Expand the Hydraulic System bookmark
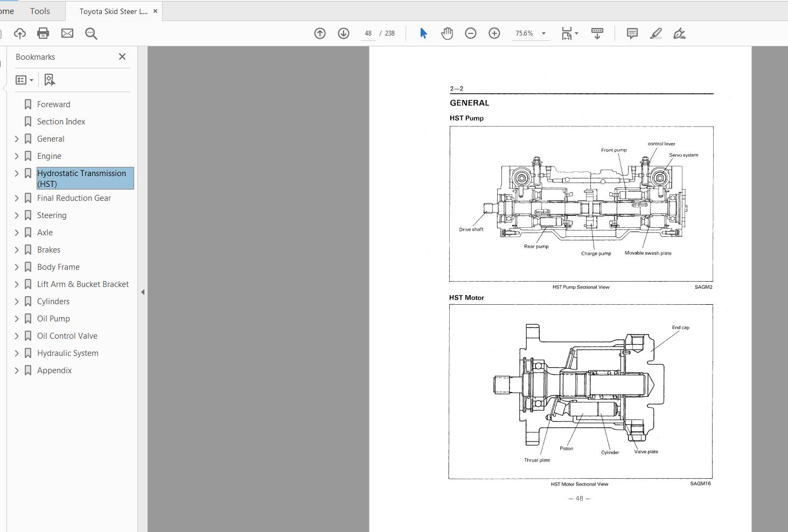This screenshot has height=532, width=788. click(x=17, y=353)
